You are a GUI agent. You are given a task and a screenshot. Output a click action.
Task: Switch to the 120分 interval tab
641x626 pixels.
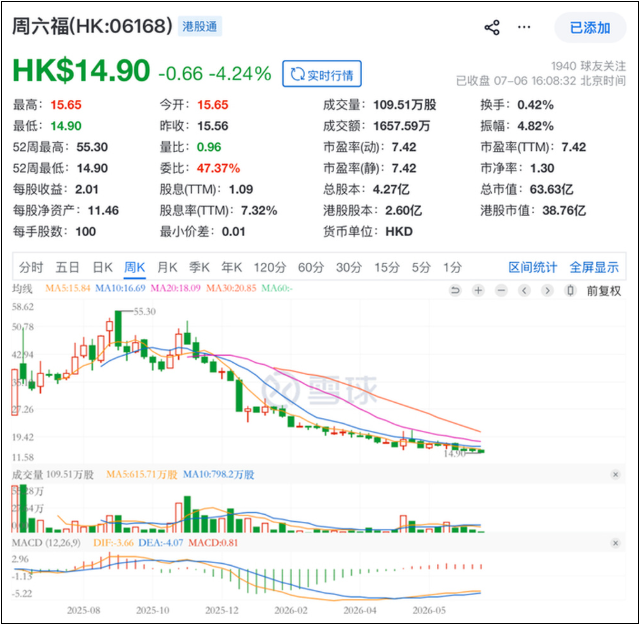(270, 267)
